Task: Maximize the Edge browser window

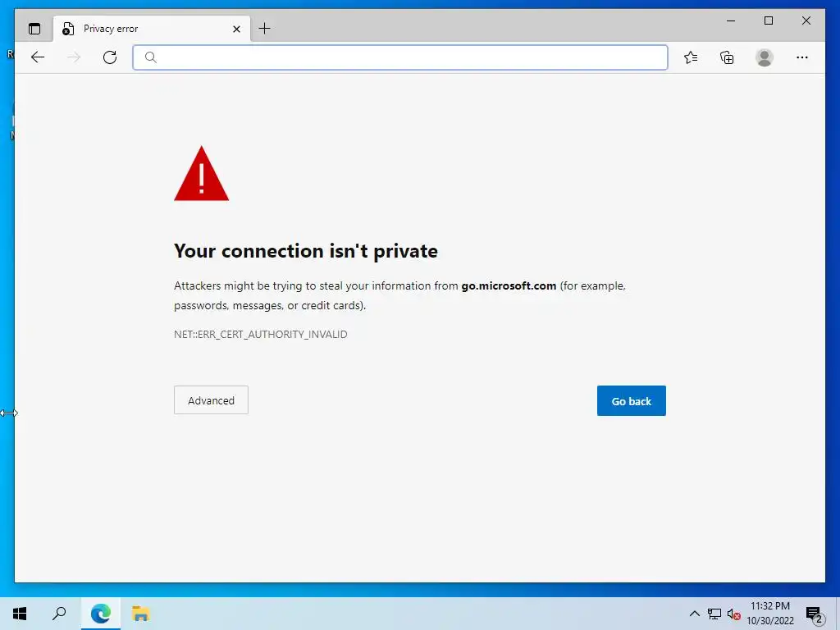Action: pos(768,21)
